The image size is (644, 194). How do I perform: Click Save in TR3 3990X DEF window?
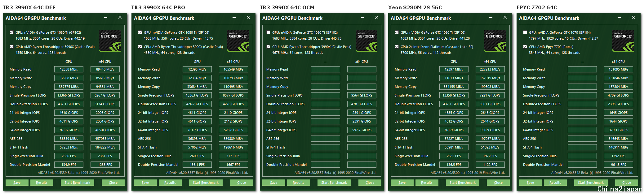(x=17, y=183)
